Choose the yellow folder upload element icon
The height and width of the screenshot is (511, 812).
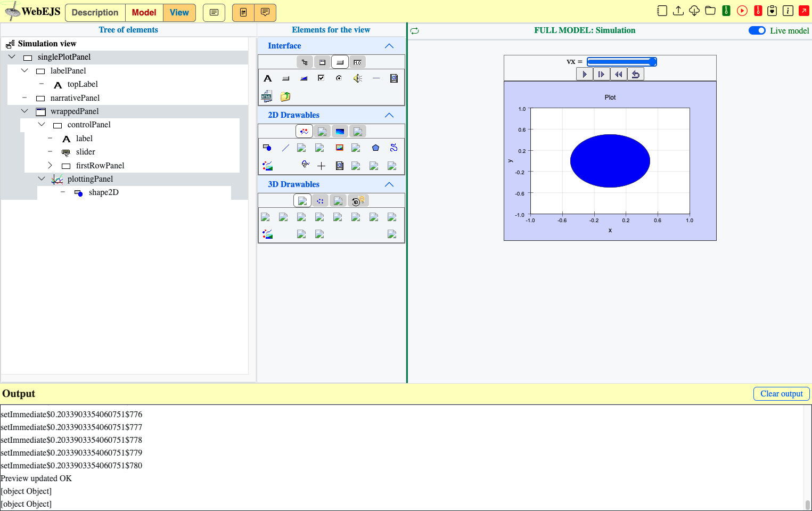(285, 96)
